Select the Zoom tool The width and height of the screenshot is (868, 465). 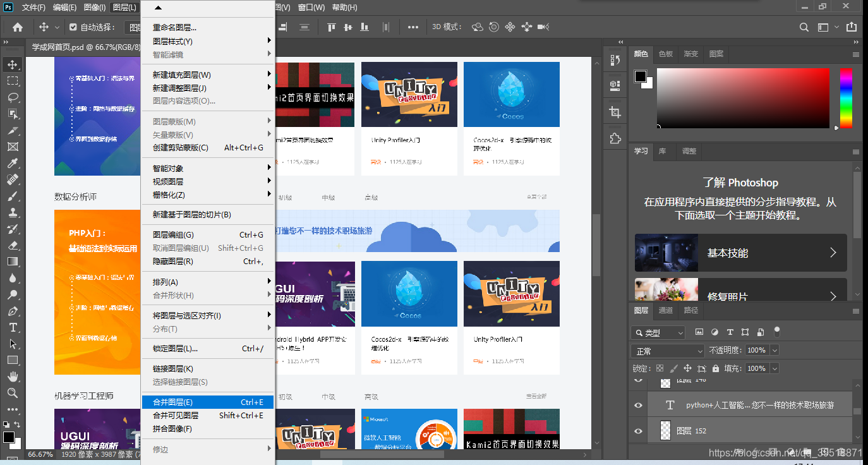coord(13,393)
